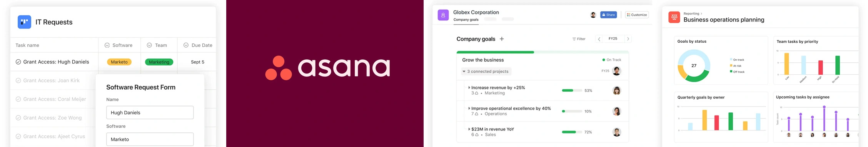Check off Grant Access: Joan Kirk task

pyautogui.click(x=18, y=80)
